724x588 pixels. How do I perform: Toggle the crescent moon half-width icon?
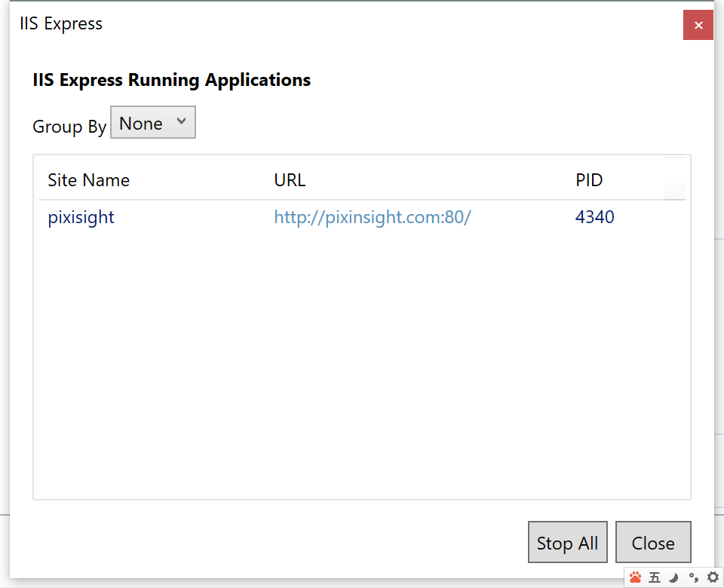674,577
